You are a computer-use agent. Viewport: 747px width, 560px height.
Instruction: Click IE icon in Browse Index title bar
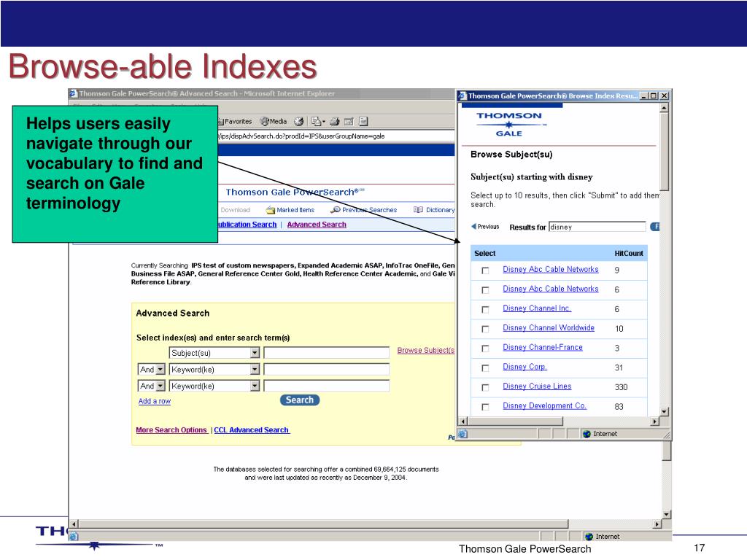pos(462,96)
